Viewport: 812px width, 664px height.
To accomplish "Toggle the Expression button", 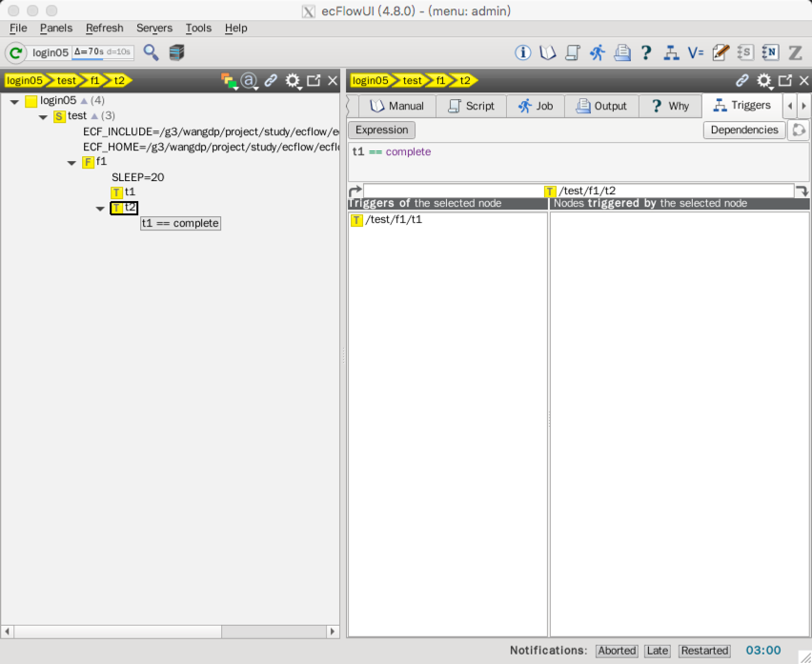I will tap(381, 130).
